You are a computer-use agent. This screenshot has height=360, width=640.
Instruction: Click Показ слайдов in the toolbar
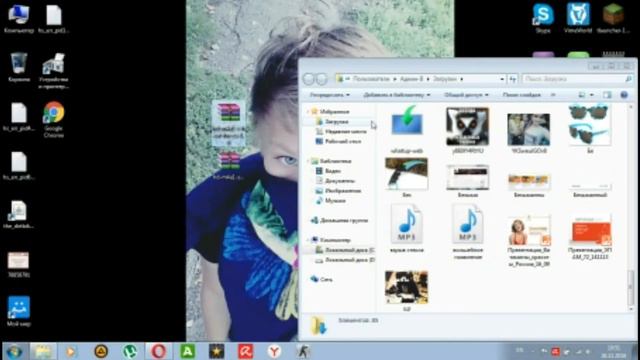[522, 95]
